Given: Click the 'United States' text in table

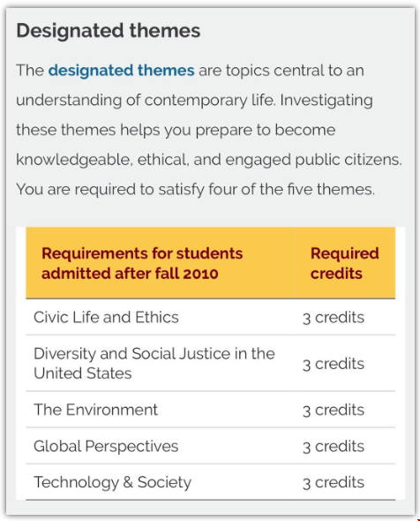Looking at the screenshot, I should [x=83, y=374].
